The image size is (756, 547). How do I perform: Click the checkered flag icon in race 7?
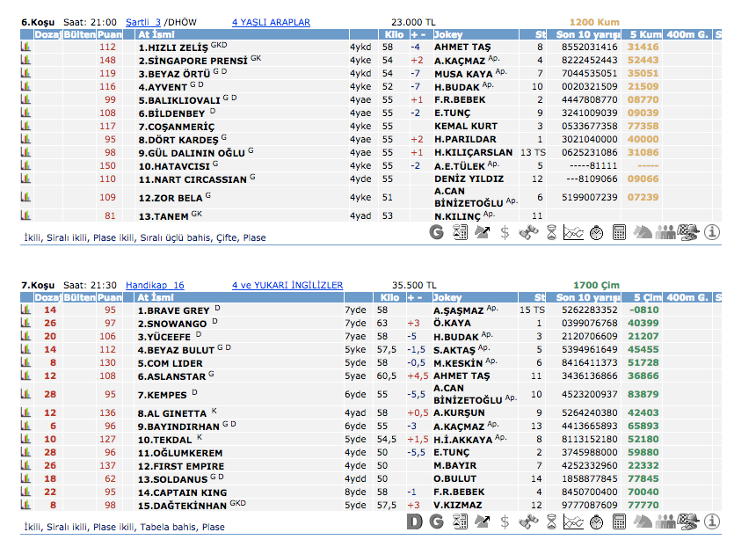coord(687,522)
